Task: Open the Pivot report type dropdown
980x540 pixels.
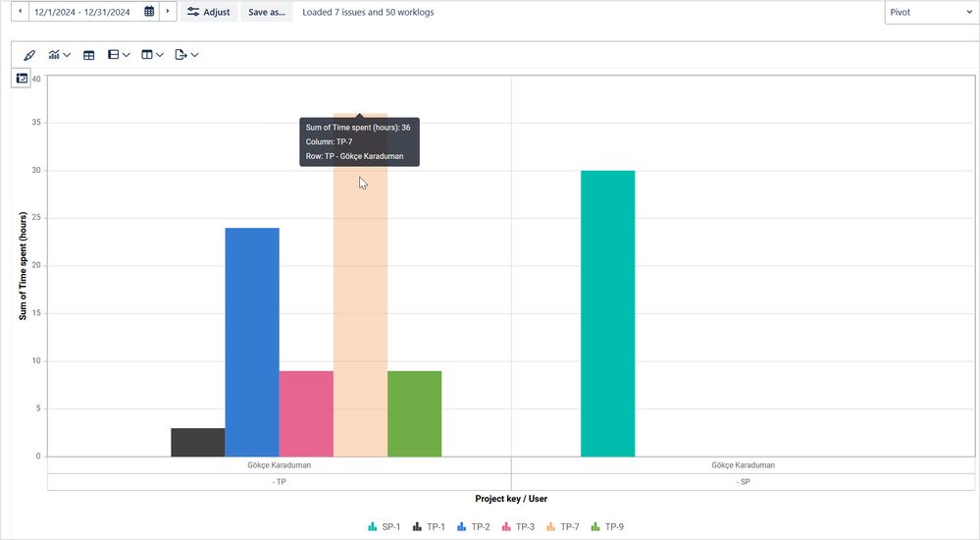Action: point(931,12)
